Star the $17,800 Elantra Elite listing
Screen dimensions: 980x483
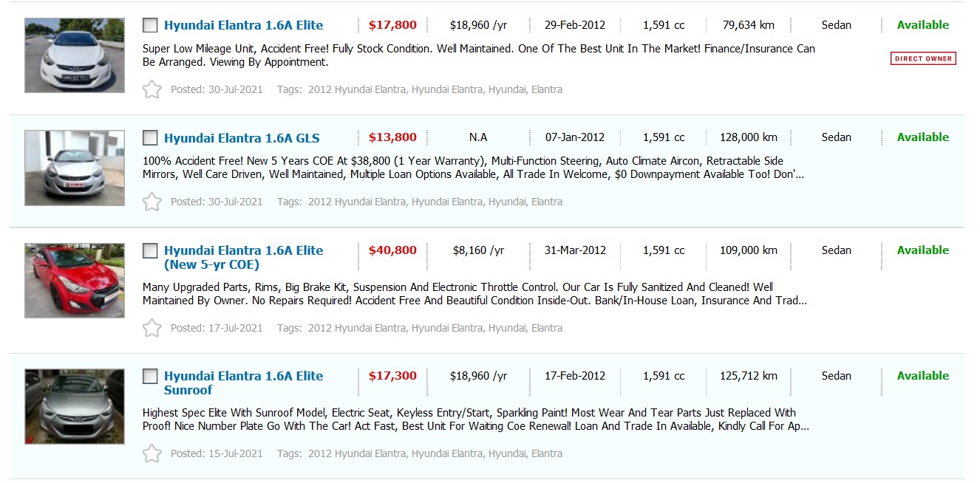point(152,89)
